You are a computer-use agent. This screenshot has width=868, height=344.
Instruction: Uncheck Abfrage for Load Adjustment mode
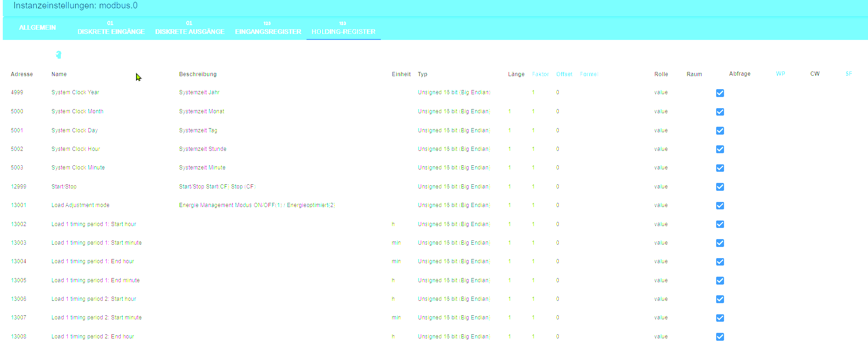(720, 206)
